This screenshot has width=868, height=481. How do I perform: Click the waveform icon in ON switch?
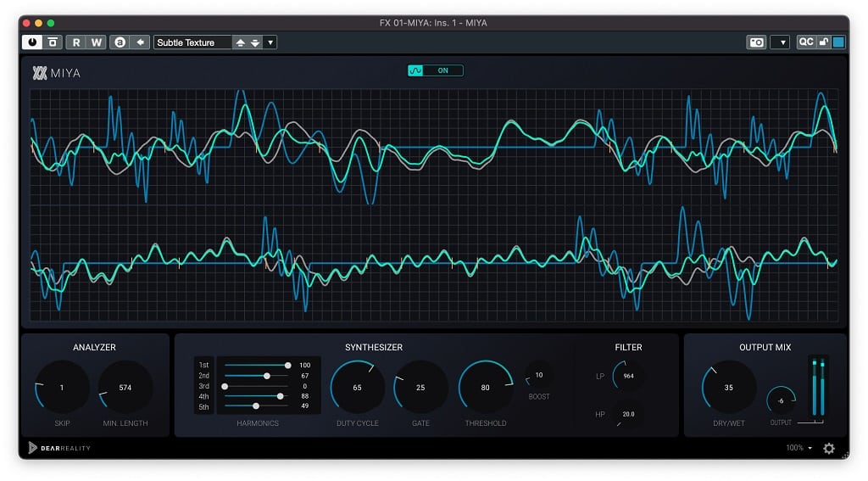415,70
